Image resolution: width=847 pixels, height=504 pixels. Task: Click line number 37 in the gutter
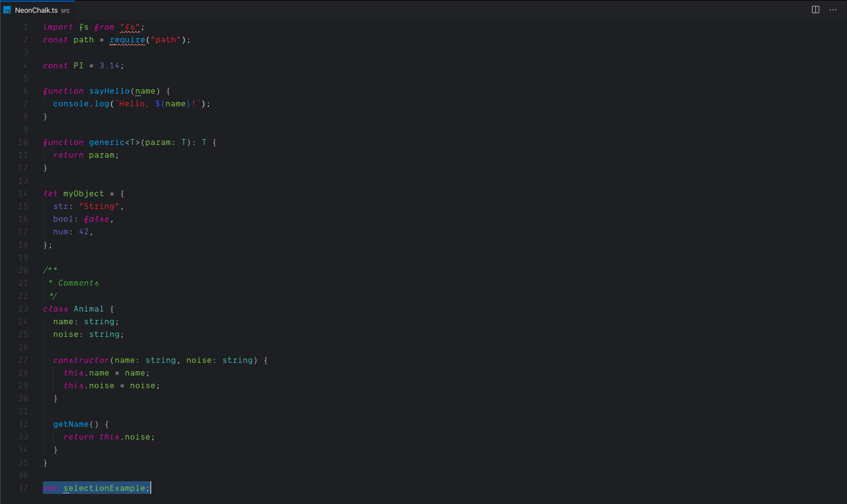tap(23, 488)
